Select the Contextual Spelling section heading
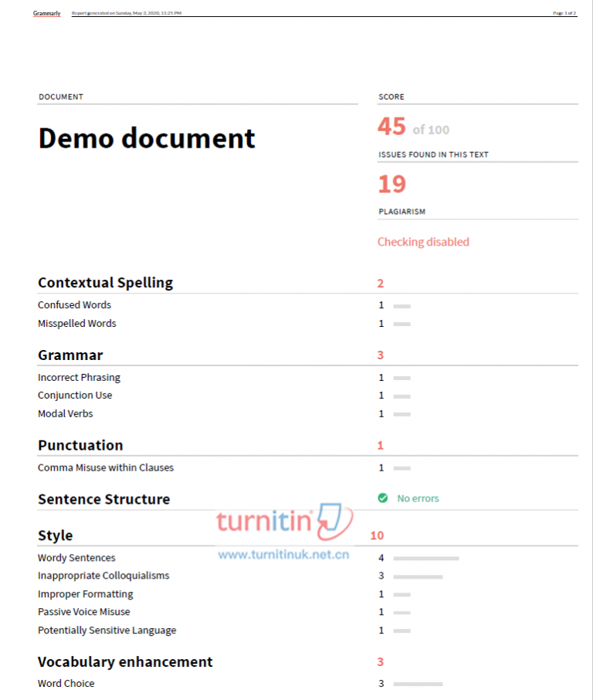 tap(105, 283)
